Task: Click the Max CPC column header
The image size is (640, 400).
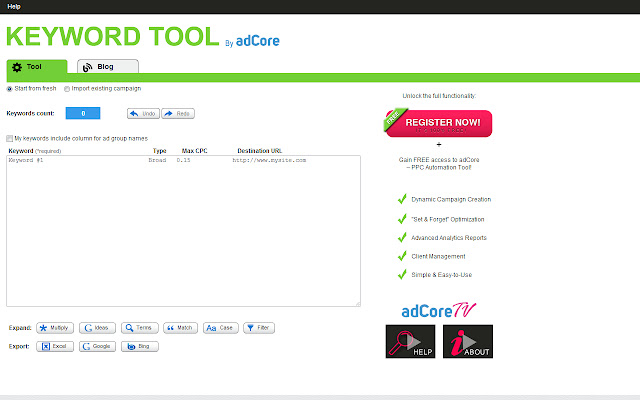Action: click(194, 151)
